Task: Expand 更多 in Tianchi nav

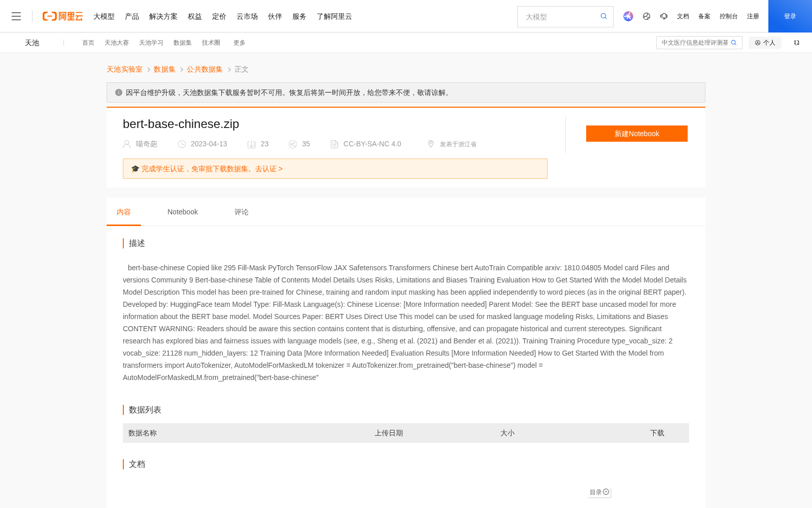Action: coord(240,43)
